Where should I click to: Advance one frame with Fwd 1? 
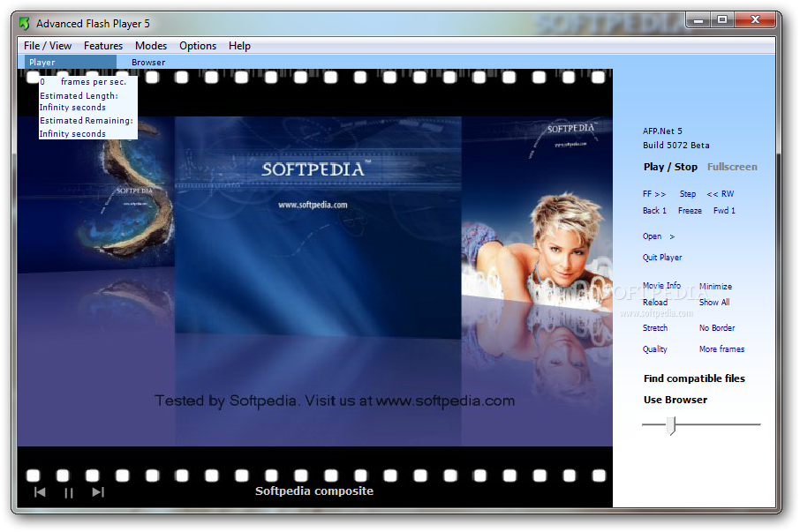click(x=724, y=211)
